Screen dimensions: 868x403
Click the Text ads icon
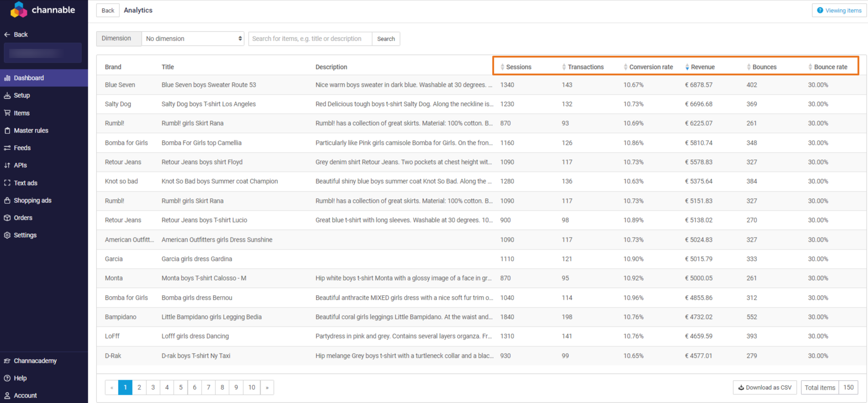7,183
